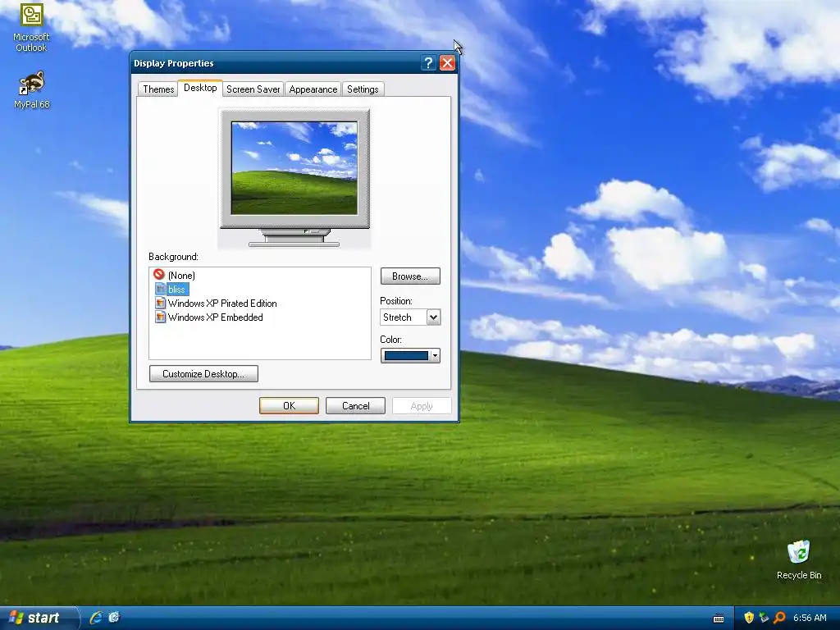840x630 pixels.
Task: Close the Display Properties dialog
Action: pyautogui.click(x=447, y=63)
